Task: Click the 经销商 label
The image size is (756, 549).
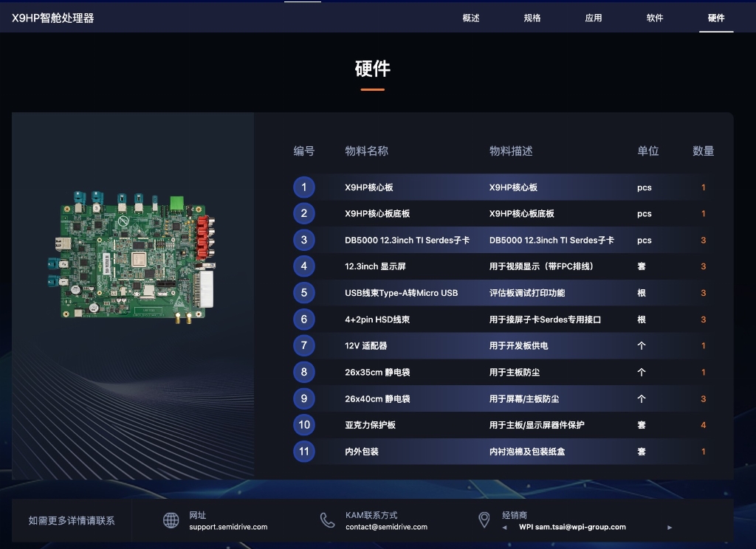Action: tap(515, 515)
